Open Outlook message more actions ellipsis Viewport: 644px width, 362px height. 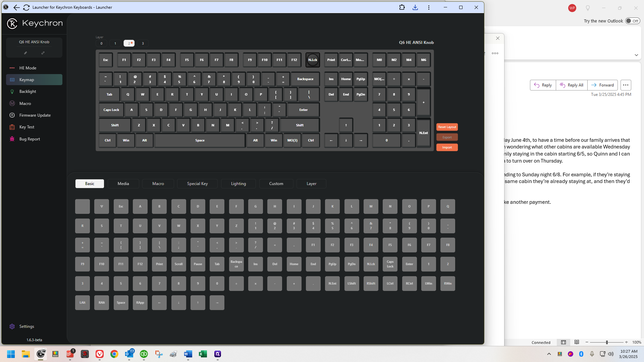point(626,85)
